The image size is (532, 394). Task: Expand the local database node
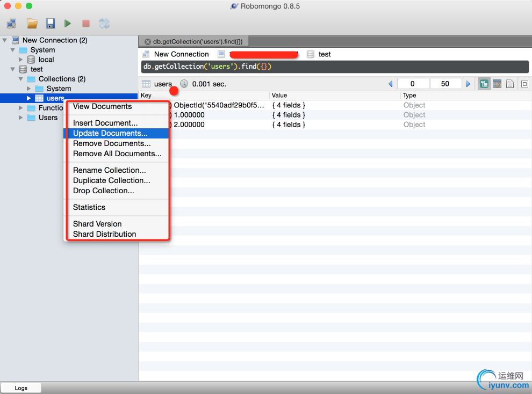(x=21, y=60)
